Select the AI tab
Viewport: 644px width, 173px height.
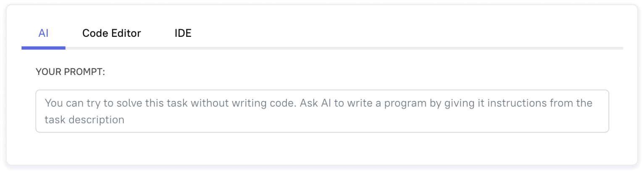tap(43, 34)
